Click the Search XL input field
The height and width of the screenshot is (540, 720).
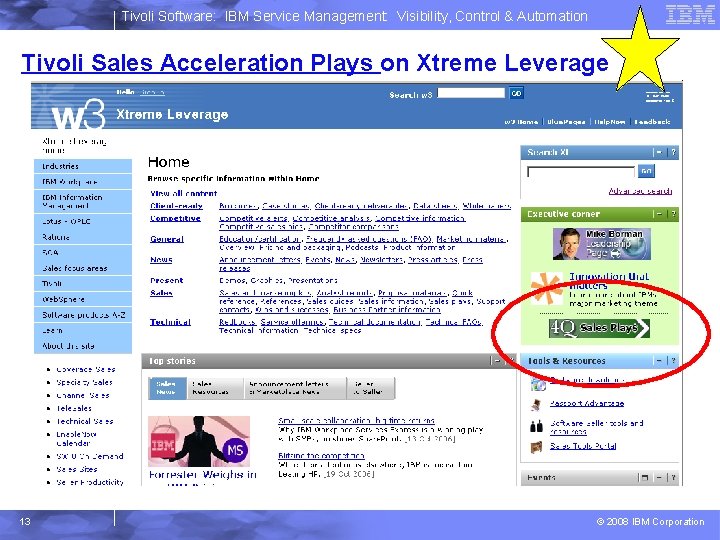[x=581, y=172]
